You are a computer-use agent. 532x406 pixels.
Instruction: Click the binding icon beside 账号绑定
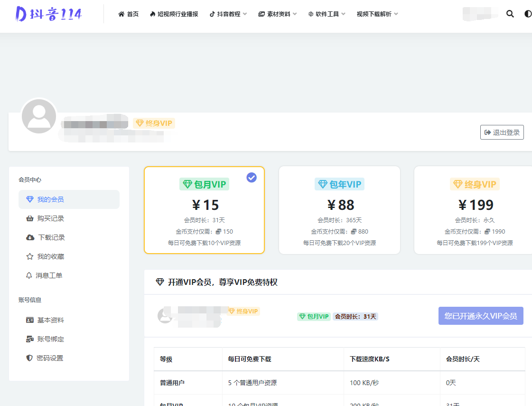(x=30, y=339)
